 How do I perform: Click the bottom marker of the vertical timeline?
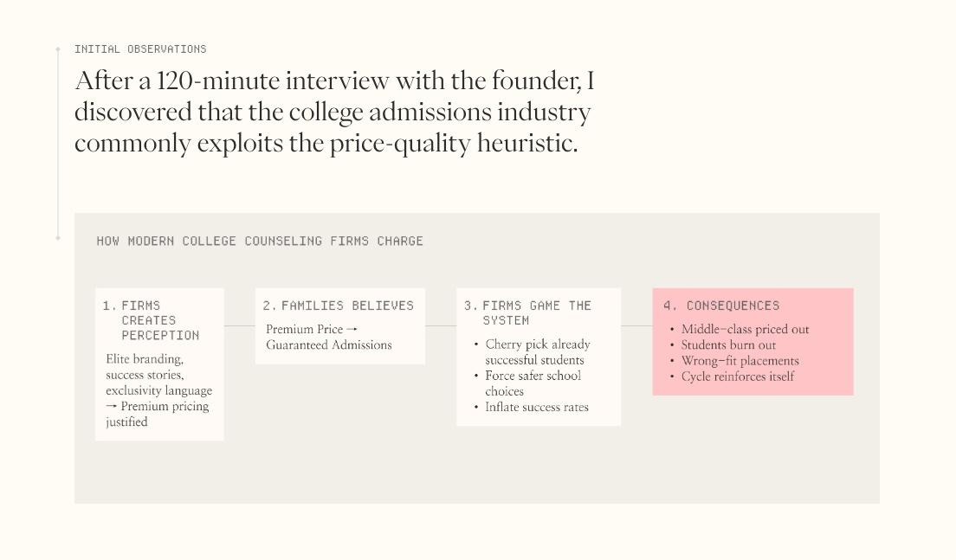58,237
